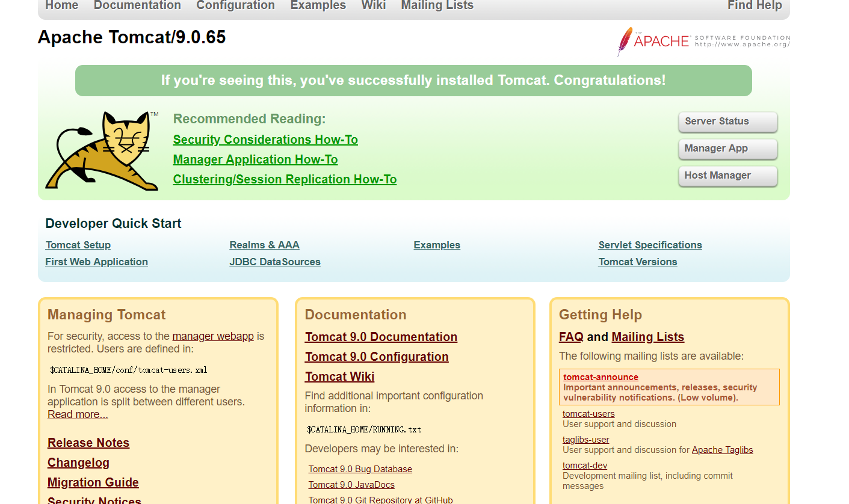Open Examples in the top navigation bar
Image resolution: width=849 pixels, height=504 pixels.
318,5
